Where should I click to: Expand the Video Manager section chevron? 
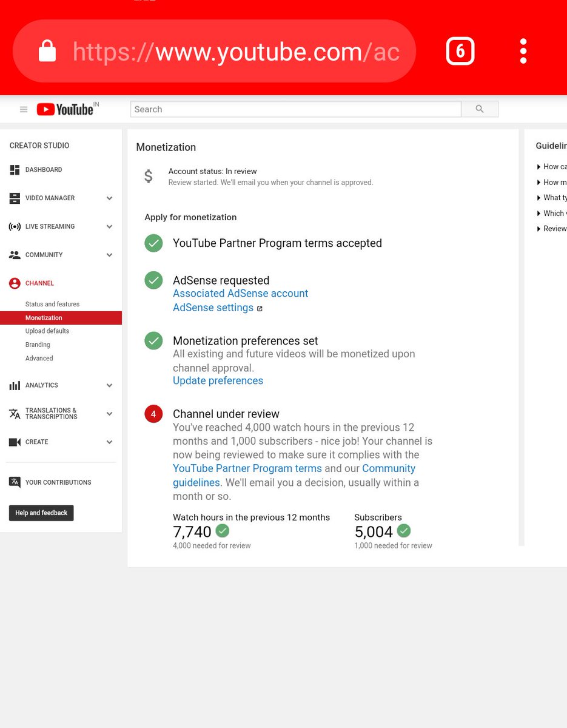click(109, 198)
